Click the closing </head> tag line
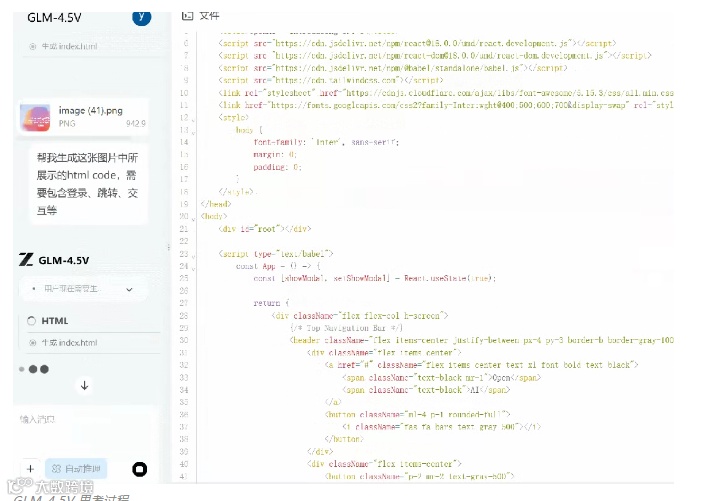The height and width of the screenshot is (501, 705). click(216, 204)
